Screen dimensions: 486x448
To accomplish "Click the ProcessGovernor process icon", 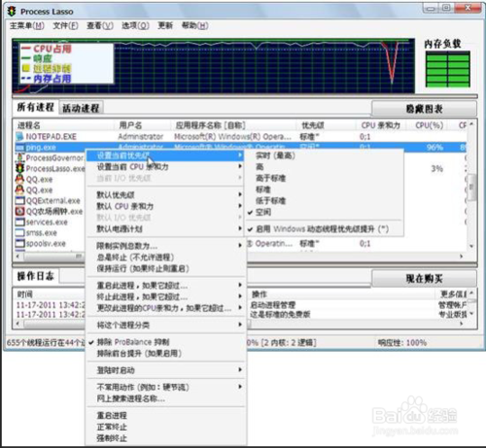I will [x=20, y=157].
